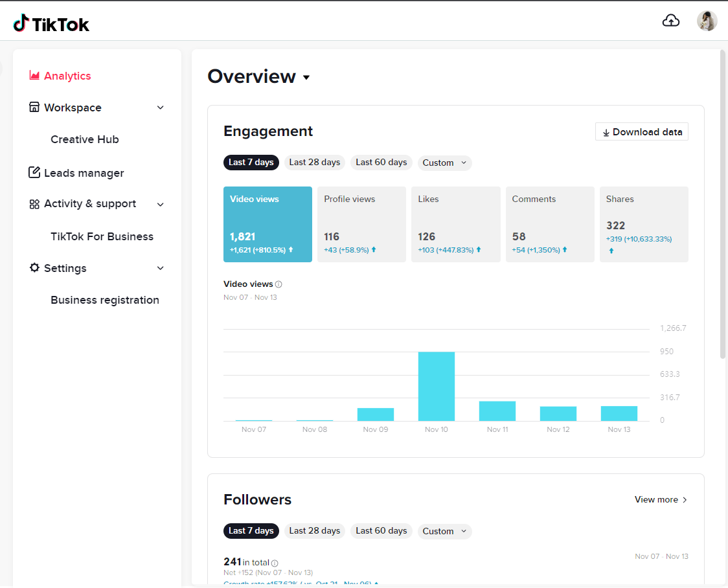Open the Engagement Custom date dropdown
Viewport: 728px width, 588px height.
[x=444, y=163]
